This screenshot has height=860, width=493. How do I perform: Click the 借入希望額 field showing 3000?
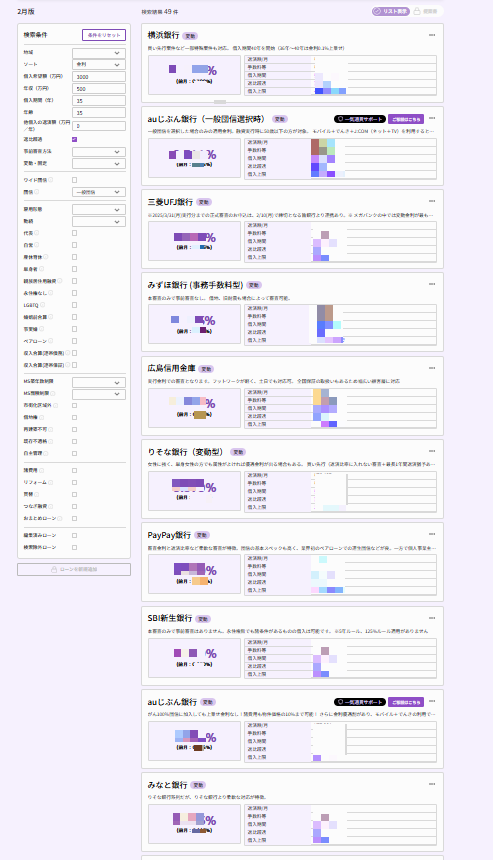pyautogui.click(x=99, y=77)
